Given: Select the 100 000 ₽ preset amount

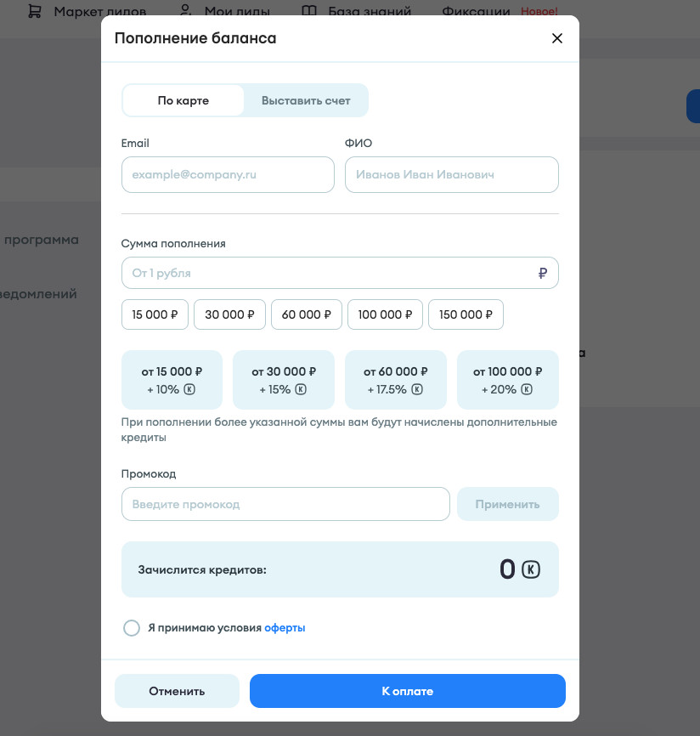Looking at the screenshot, I should point(385,314).
